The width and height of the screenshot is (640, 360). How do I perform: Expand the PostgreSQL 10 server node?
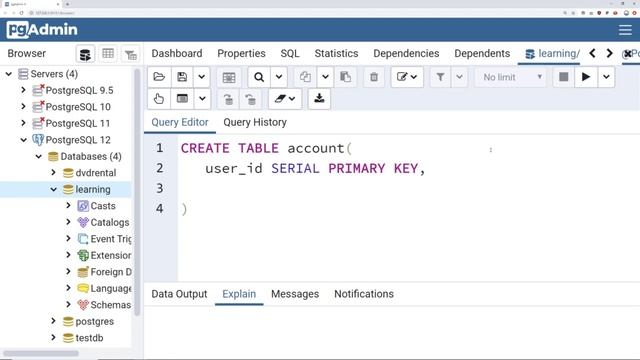click(23, 107)
